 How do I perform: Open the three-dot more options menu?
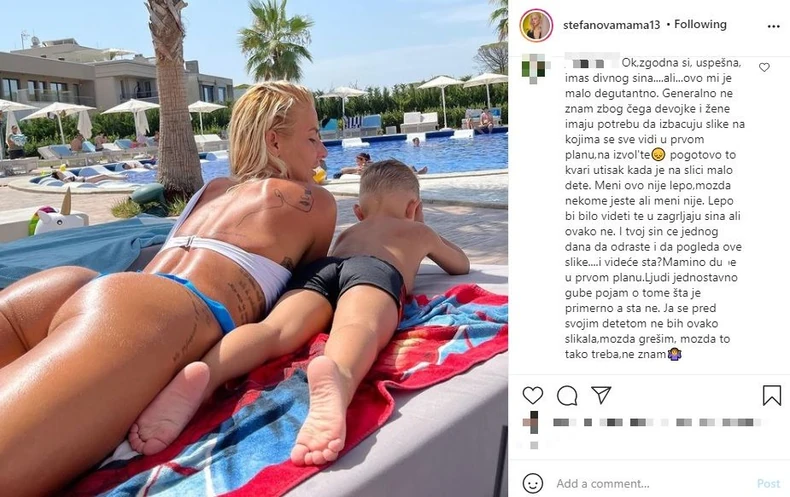point(773,26)
